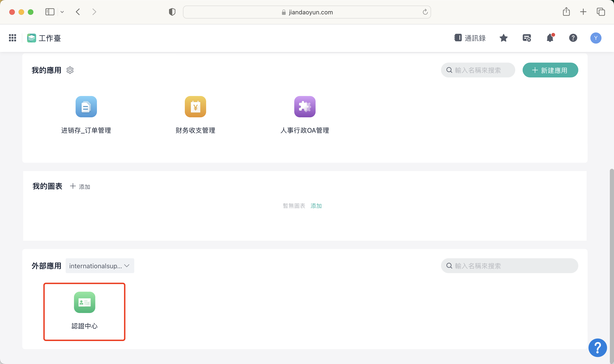Image resolution: width=614 pixels, height=364 pixels.
Task: Open the starred favorites icon
Action: (x=503, y=38)
